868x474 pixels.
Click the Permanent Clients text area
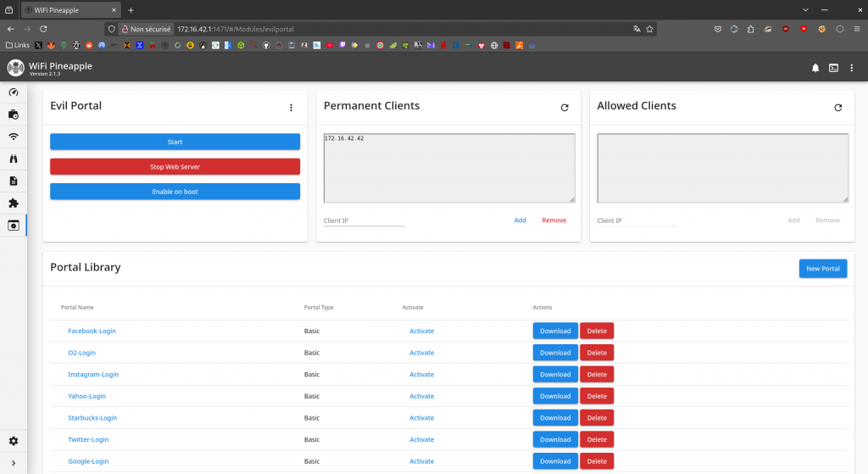tap(449, 168)
